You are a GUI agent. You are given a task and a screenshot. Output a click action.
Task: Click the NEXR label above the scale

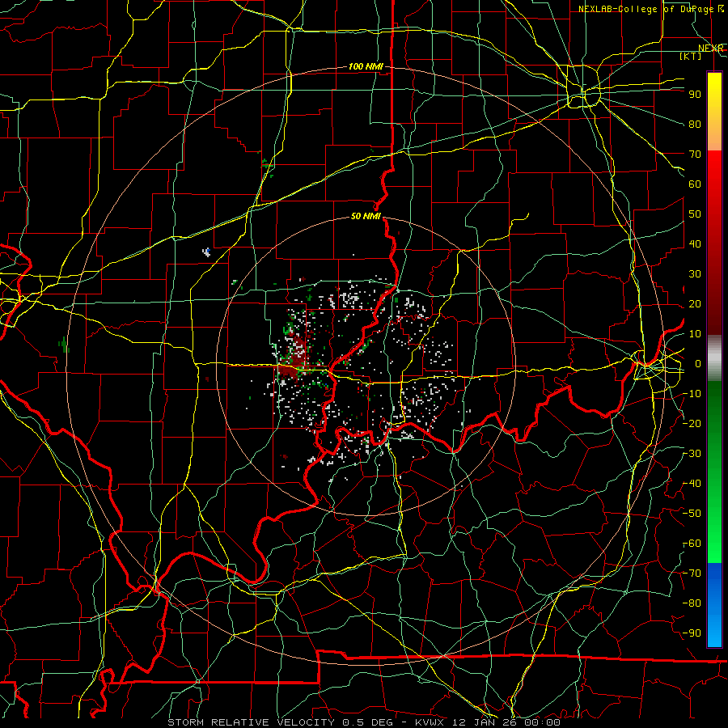click(711, 49)
